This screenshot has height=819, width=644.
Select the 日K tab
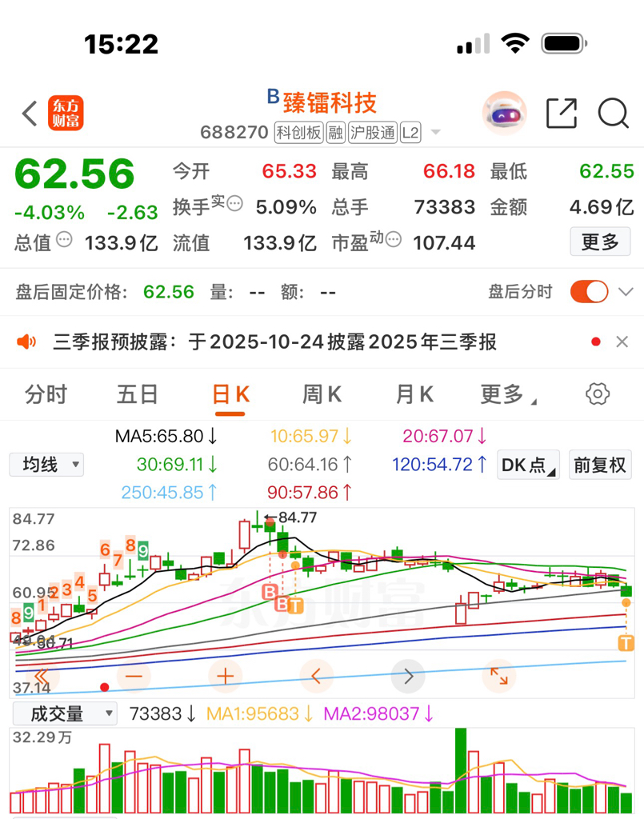click(230, 394)
